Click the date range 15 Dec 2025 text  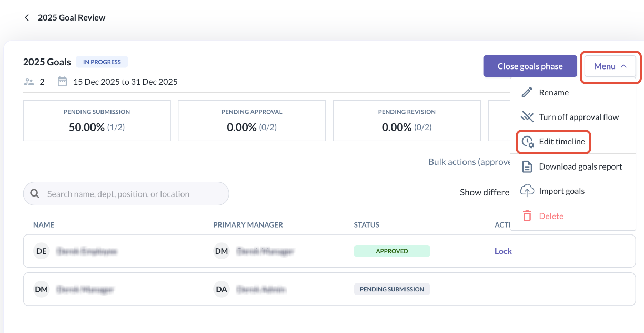pyautogui.click(x=125, y=82)
